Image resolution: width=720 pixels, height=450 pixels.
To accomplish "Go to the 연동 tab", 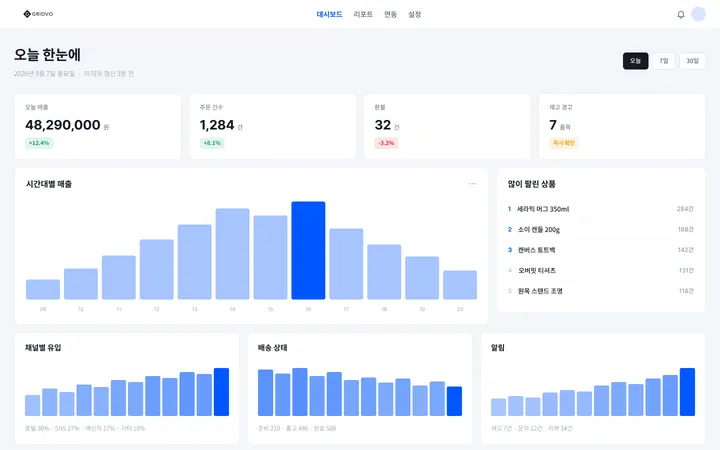I will coord(390,14).
